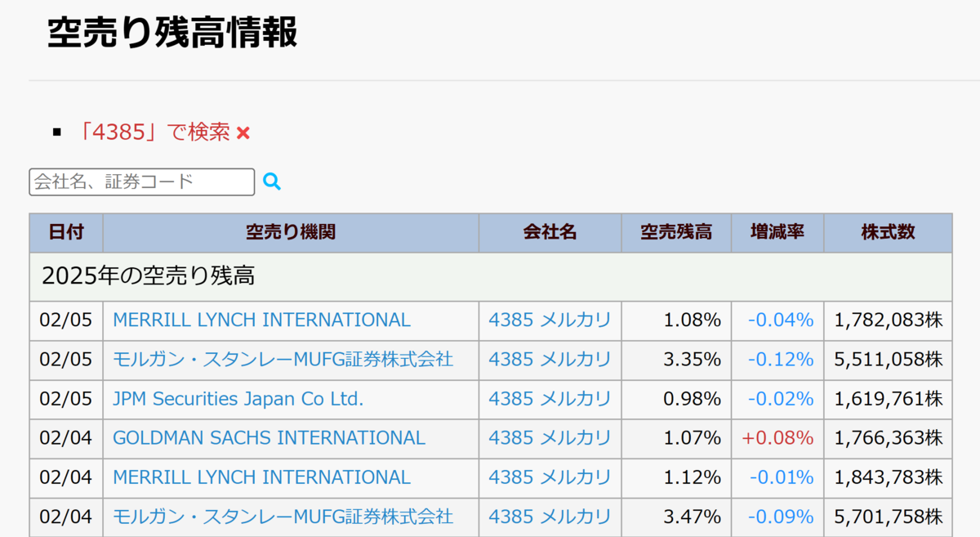Select the 3.35% short balance cell
Image resolution: width=980 pixels, height=537 pixels.
pyautogui.click(x=676, y=360)
